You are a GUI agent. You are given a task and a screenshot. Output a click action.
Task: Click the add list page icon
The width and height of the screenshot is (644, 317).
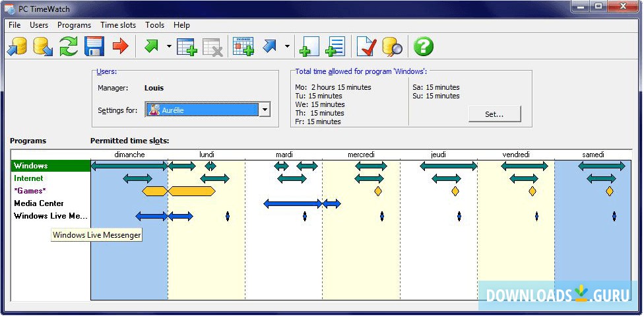[335, 46]
